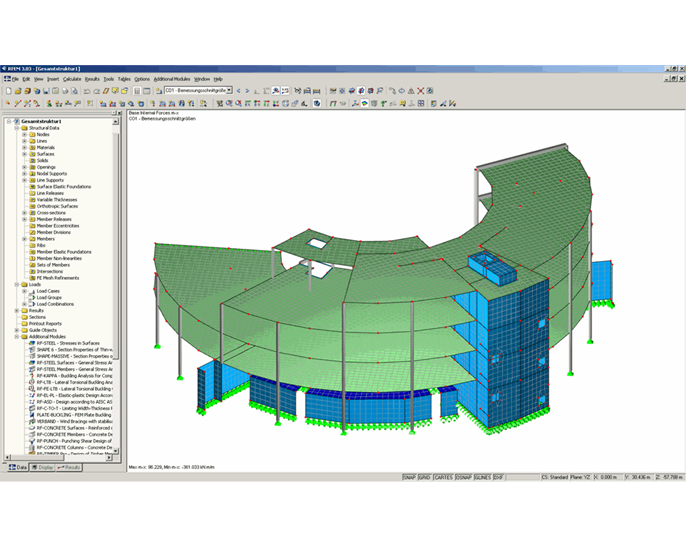Click the Print preview icon
This screenshot has width=686, height=548.
(x=75, y=91)
